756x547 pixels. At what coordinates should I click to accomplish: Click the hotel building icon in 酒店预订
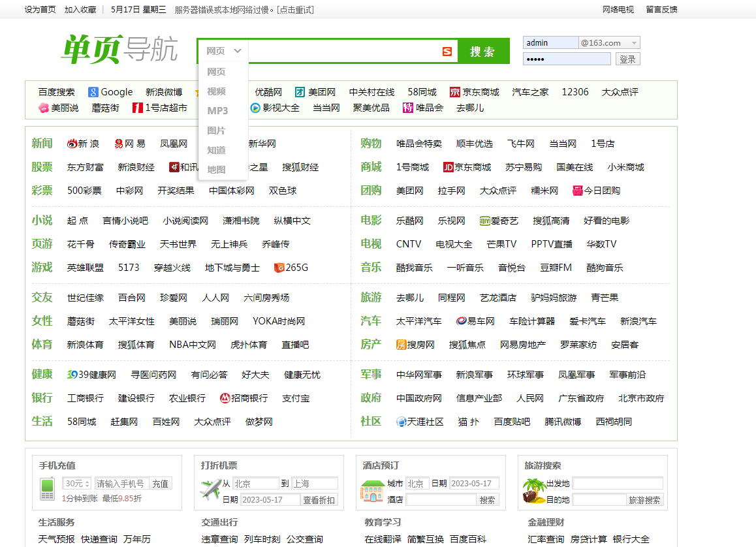point(371,491)
